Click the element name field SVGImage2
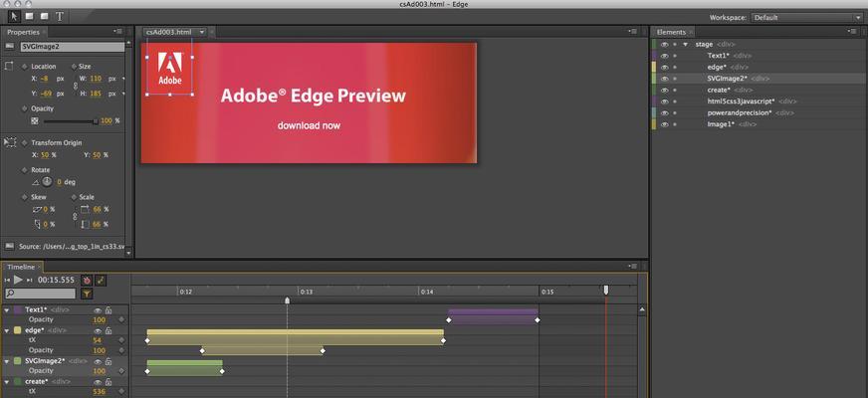The height and width of the screenshot is (398, 868). coord(73,47)
